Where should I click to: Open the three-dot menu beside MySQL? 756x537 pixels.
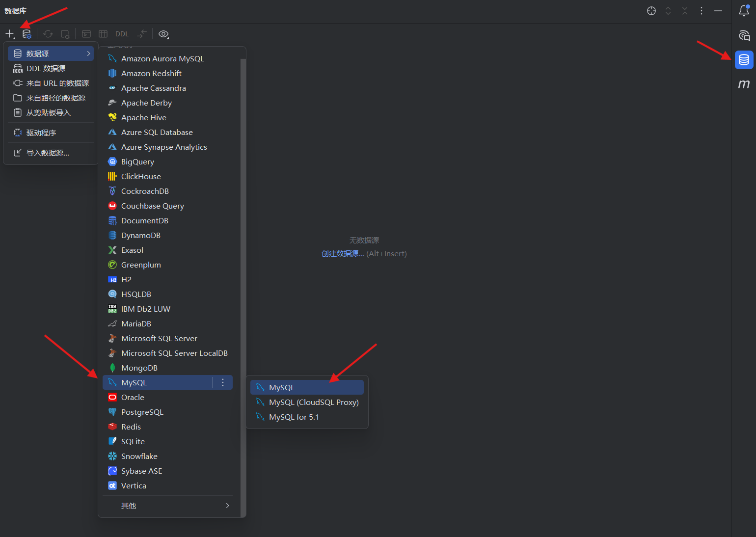pyautogui.click(x=223, y=382)
